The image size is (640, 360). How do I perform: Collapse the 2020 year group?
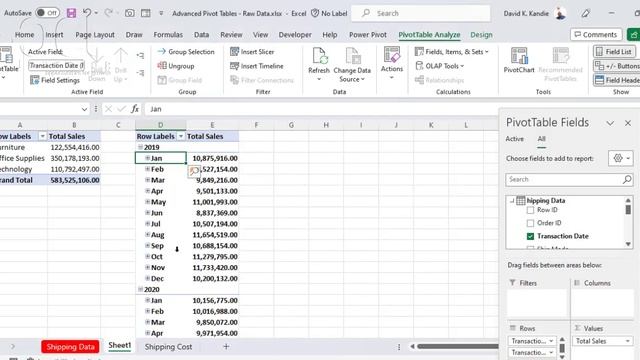[140, 289]
